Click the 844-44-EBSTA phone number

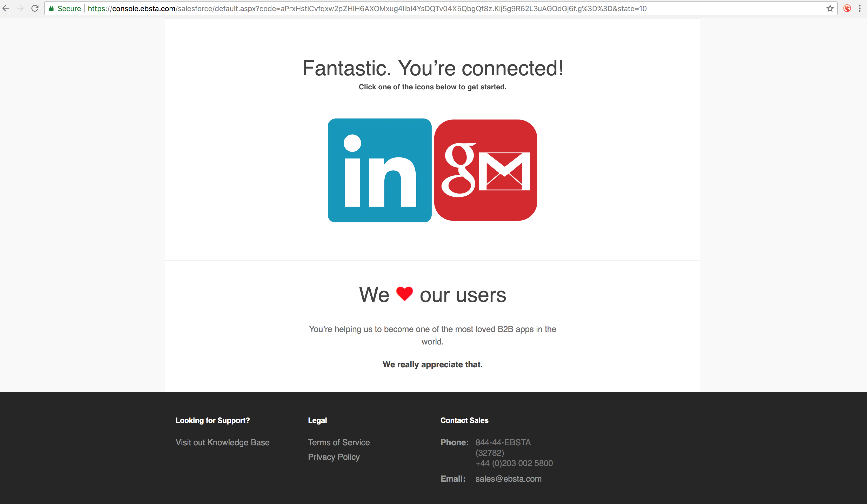pyautogui.click(x=503, y=442)
